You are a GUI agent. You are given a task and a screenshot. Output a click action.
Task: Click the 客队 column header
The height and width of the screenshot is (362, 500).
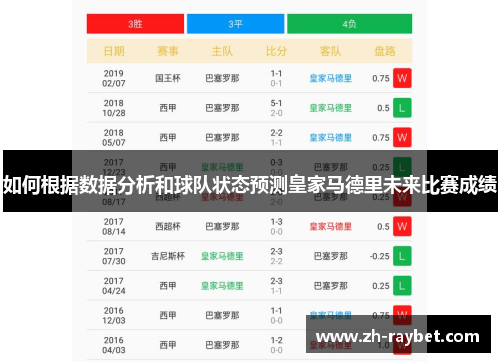click(331, 51)
